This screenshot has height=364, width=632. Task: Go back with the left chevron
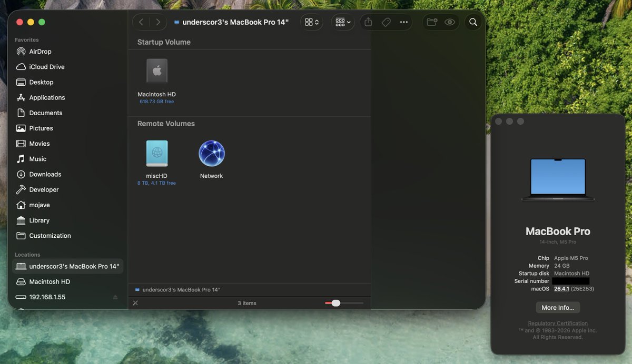141,22
